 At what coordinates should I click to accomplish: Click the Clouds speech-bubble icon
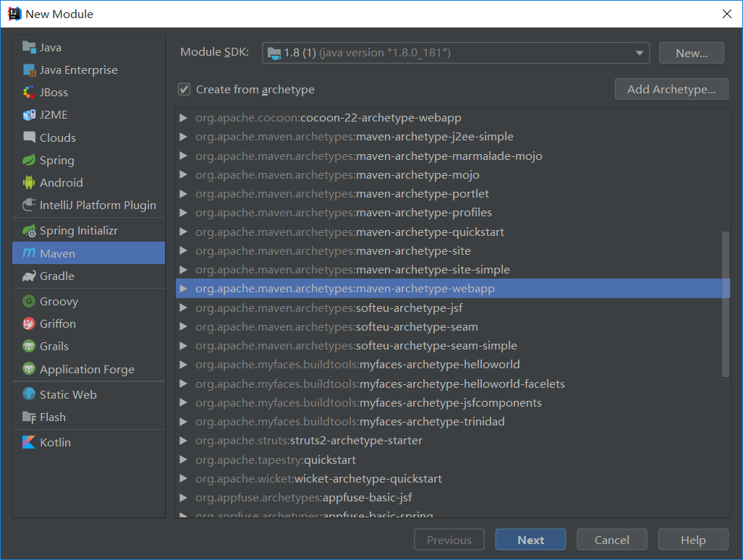29,137
